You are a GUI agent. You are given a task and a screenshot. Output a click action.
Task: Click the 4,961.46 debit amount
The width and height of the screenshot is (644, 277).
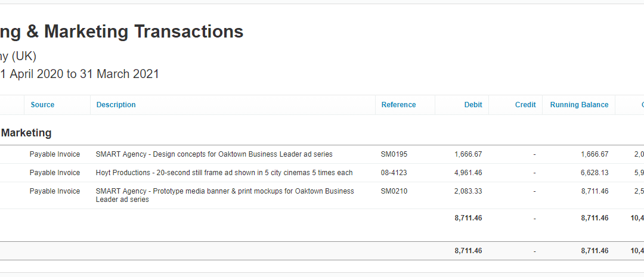pyautogui.click(x=468, y=173)
